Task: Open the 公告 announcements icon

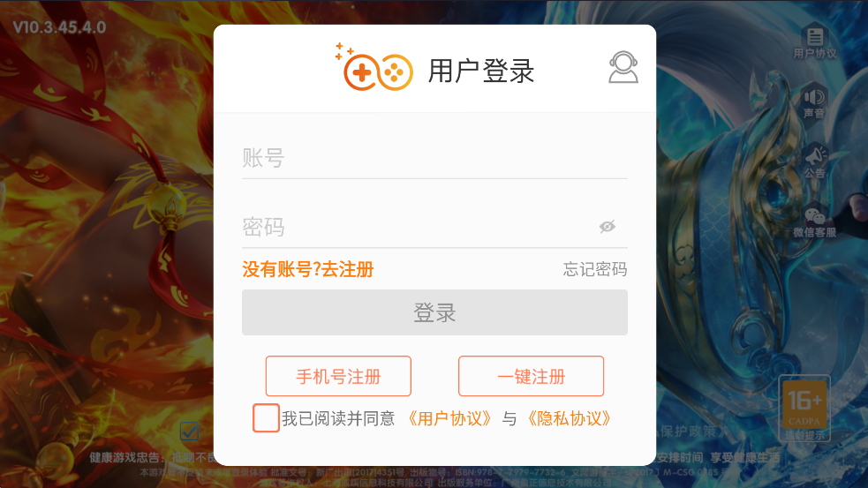Action: 814,161
